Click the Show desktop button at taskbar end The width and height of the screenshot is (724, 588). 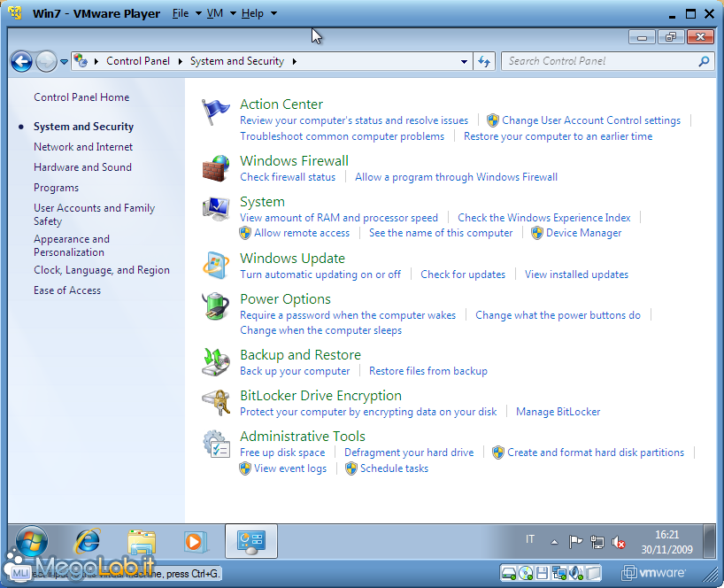click(708, 541)
